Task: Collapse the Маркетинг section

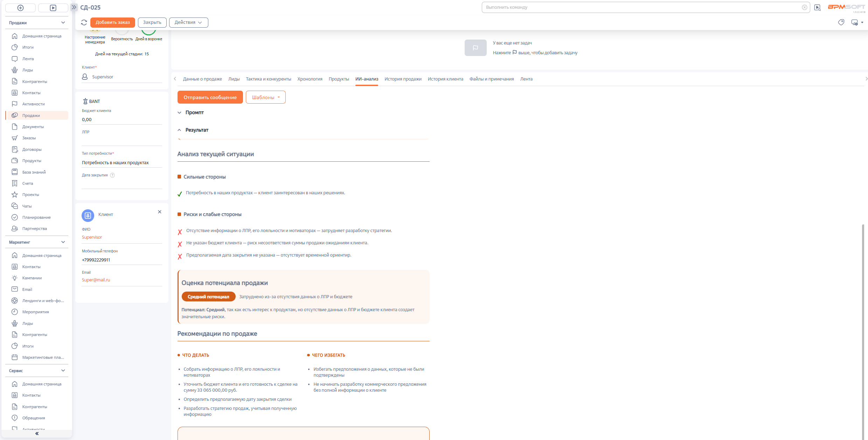Action: [x=63, y=242]
